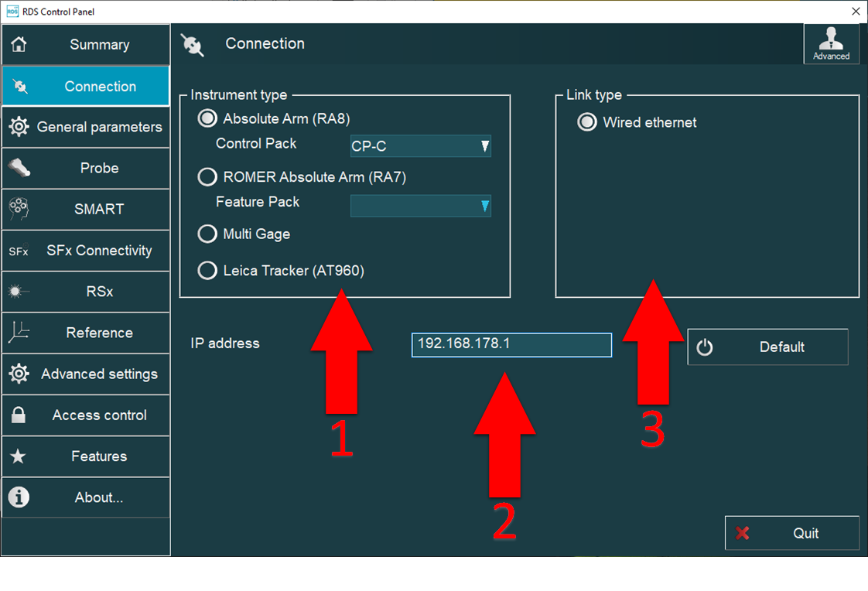Select ROMER Absolute Arm (RA7) radio button
The image size is (868, 591).
click(207, 177)
